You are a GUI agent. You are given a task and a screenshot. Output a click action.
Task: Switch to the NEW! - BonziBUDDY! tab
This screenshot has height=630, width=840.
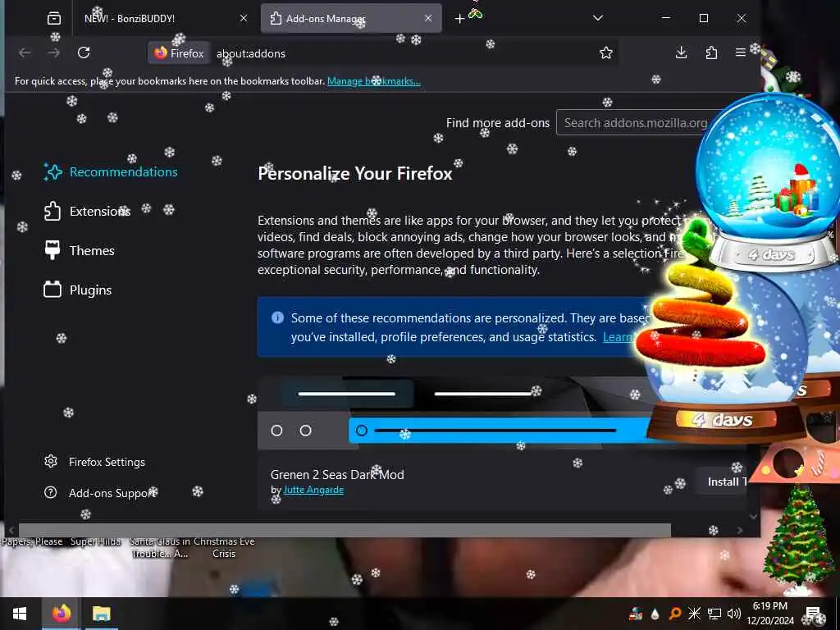(x=161, y=18)
